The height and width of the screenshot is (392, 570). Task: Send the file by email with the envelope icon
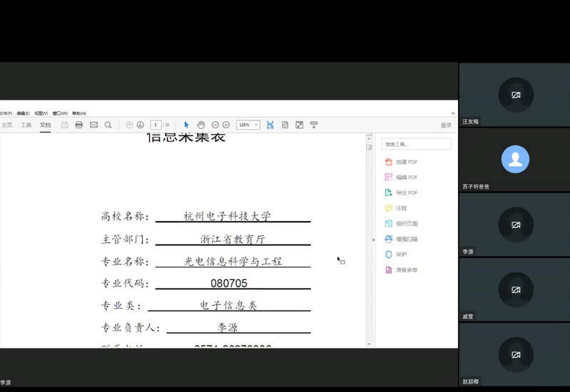click(x=93, y=125)
